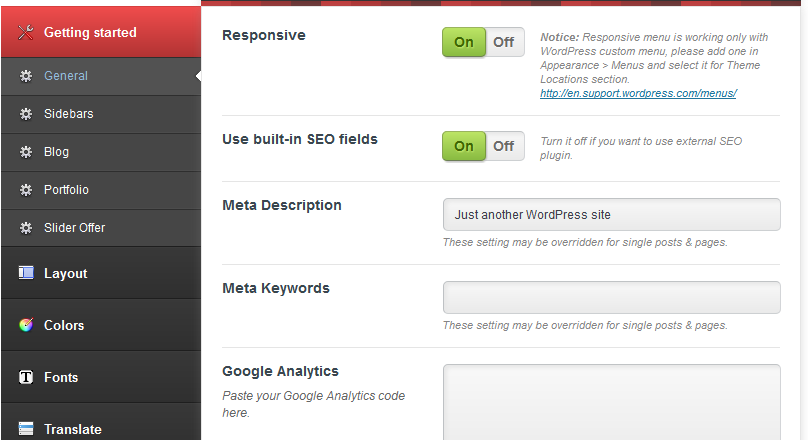
Task: Open the en.support.wordpress.com/menus link
Action: [x=638, y=93]
